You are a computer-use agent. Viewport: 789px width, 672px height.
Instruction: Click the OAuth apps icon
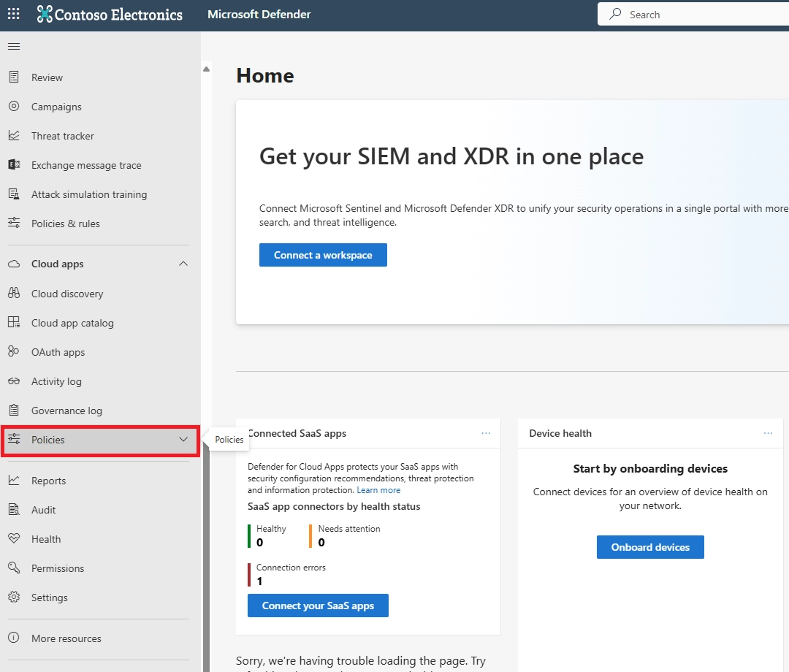(14, 351)
